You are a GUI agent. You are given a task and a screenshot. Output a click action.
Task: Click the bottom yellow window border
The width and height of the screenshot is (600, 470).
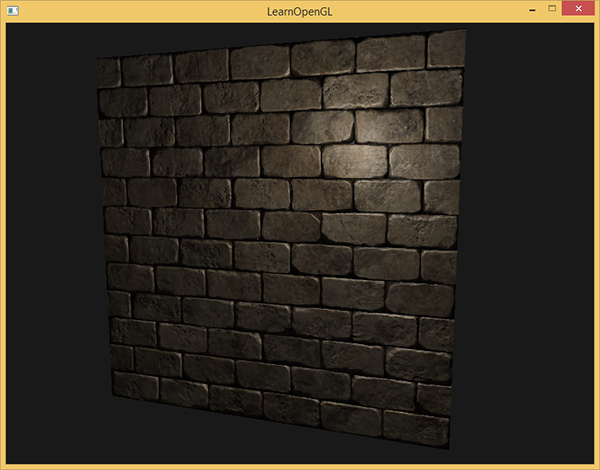(x=300, y=466)
